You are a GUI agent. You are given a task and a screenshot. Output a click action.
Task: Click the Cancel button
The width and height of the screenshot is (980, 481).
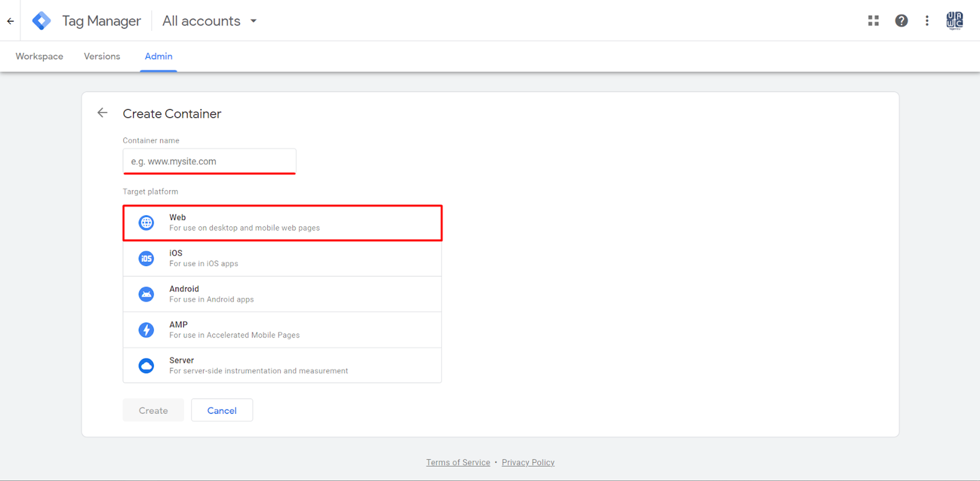pyautogui.click(x=222, y=410)
